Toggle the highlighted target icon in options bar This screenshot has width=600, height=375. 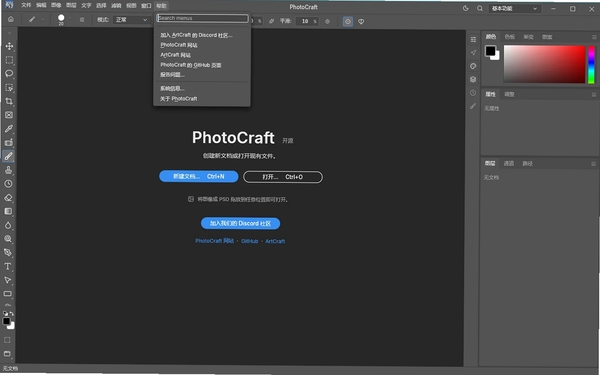coord(348,21)
